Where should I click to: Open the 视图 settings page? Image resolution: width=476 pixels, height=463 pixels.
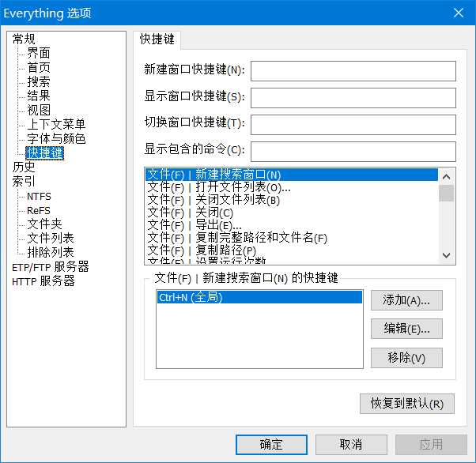39,110
